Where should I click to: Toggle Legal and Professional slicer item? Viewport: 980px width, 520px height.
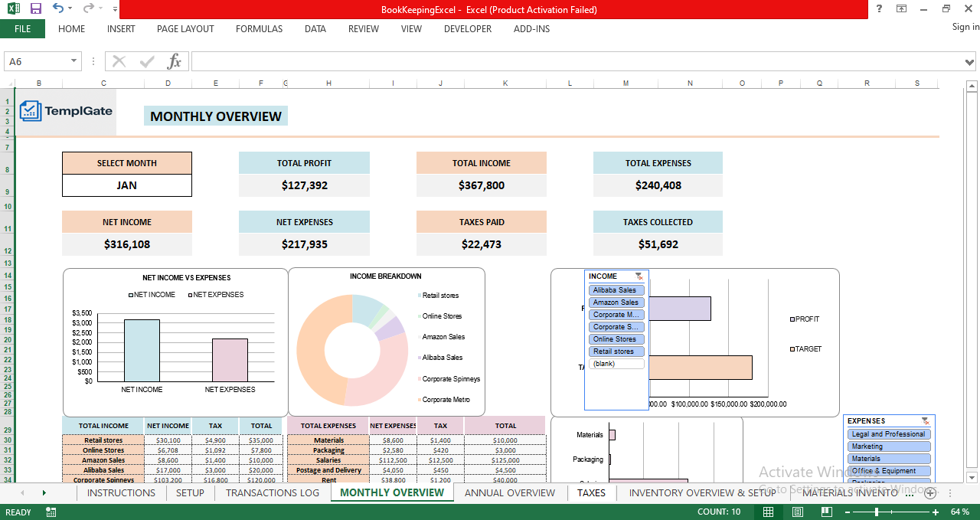pos(889,434)
